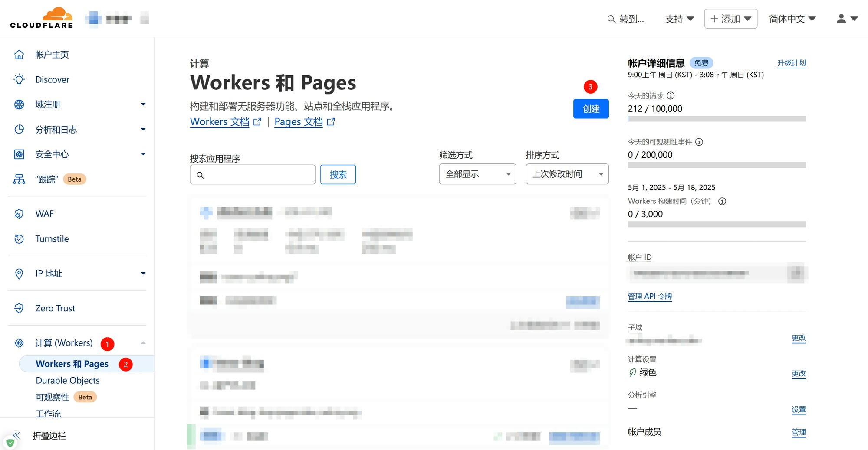
Task: Click the collapse sidebar double-chevron icon
Action: pos(16,435)
